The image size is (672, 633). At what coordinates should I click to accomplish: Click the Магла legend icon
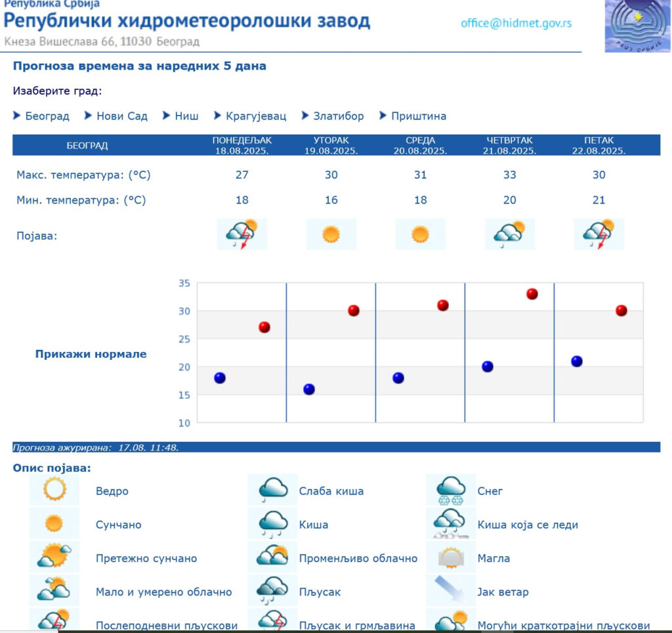(451, 558)
